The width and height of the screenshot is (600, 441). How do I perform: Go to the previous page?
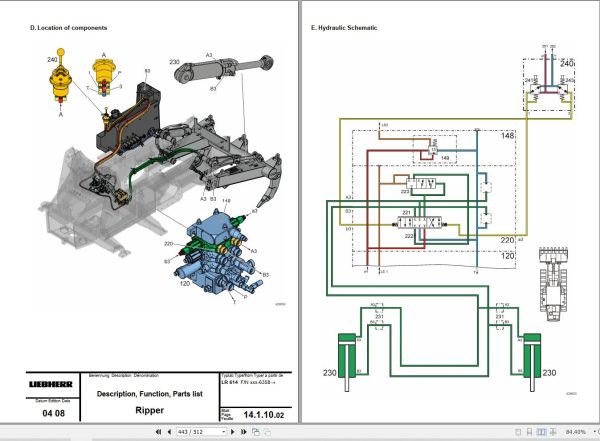170,432
